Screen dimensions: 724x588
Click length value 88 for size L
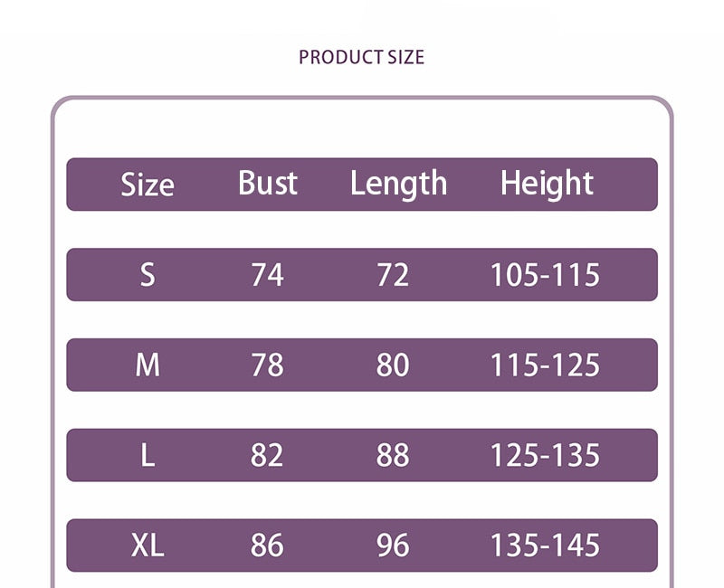tap(393, 455)
